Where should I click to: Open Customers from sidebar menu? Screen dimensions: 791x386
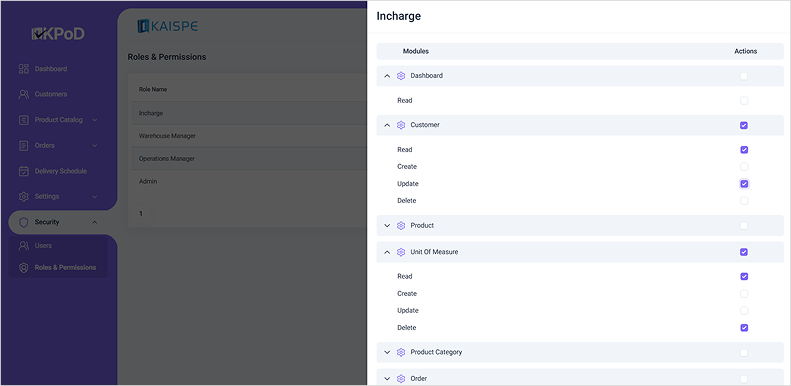point(50,94)
